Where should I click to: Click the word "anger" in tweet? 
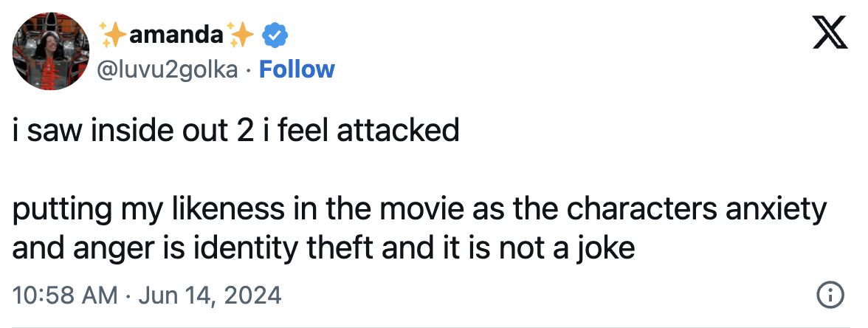116,247
